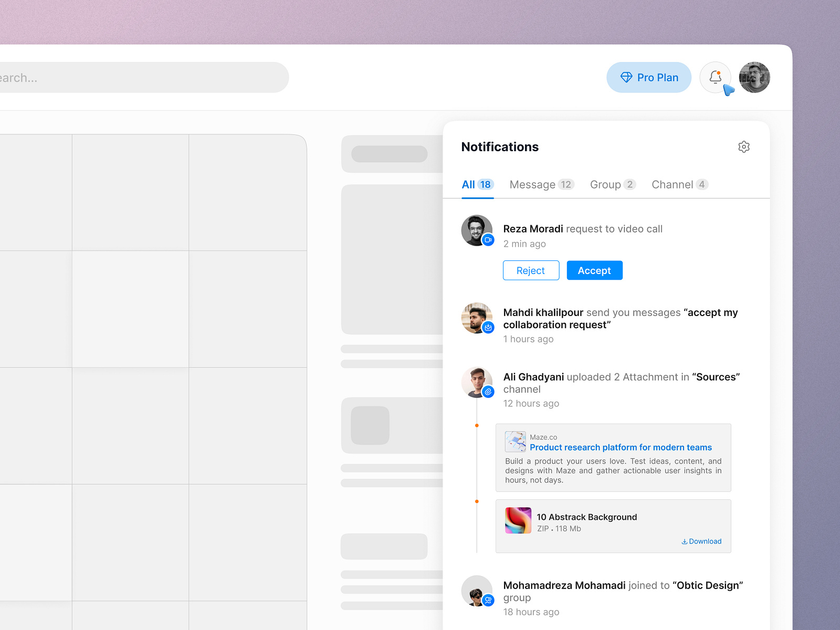Viewport: 840px width, 630px height.
Task: Switch to the Channel notifications tab
Action: coord(679,184)
